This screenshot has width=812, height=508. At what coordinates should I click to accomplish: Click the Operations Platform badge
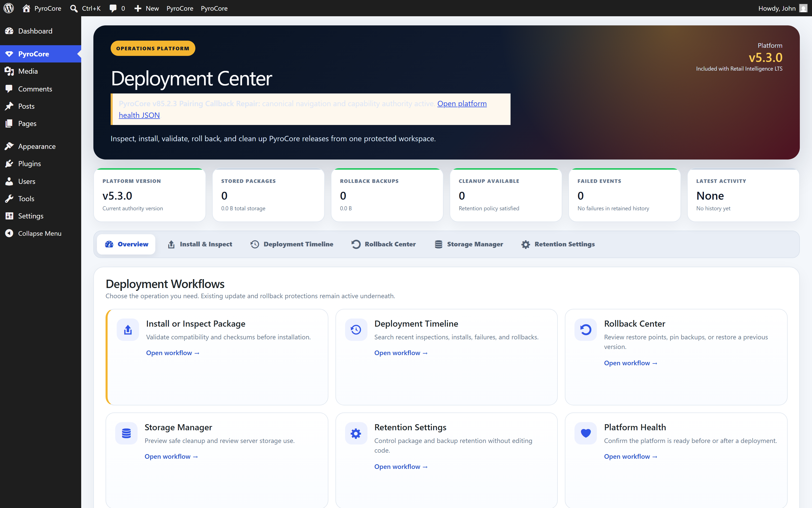153,48
